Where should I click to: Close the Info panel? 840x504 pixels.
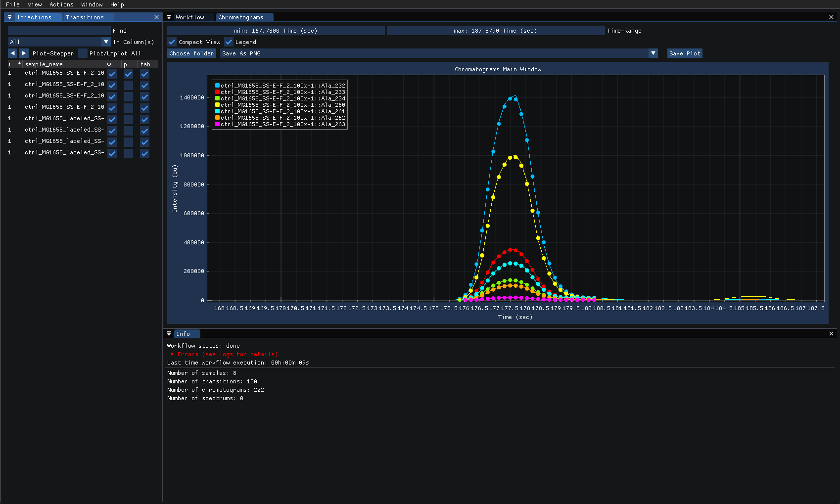[831, 334]
